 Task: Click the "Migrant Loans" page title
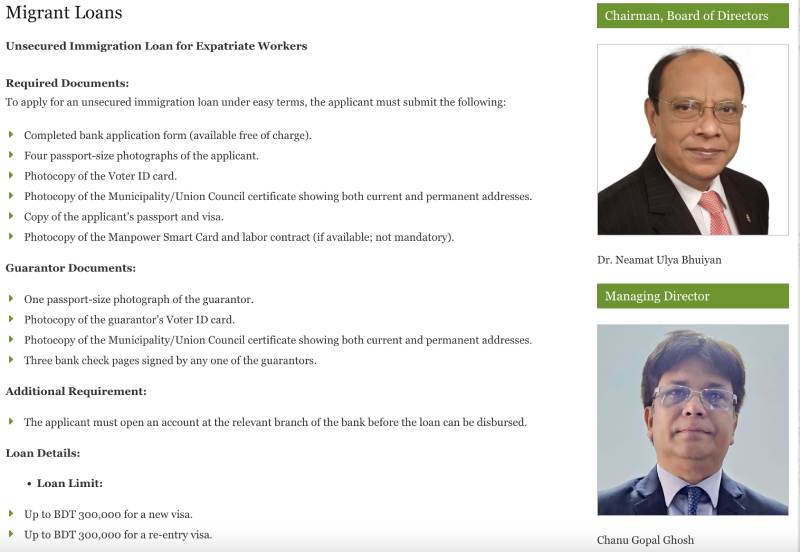click(64, 13)
